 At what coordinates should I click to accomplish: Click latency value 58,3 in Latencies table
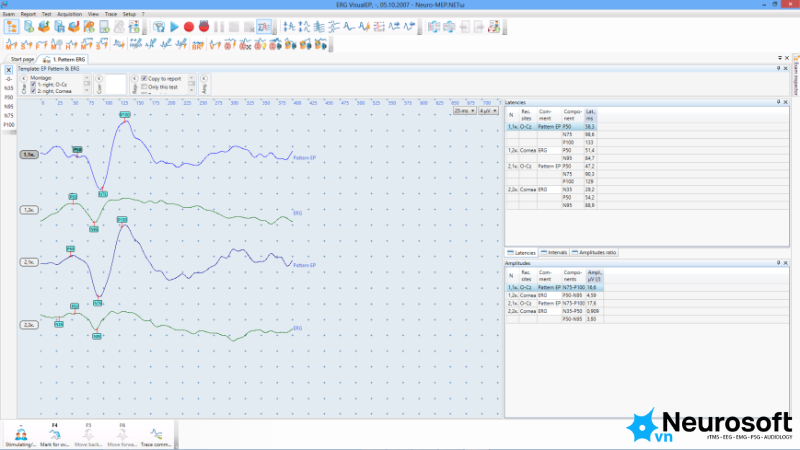590,127
